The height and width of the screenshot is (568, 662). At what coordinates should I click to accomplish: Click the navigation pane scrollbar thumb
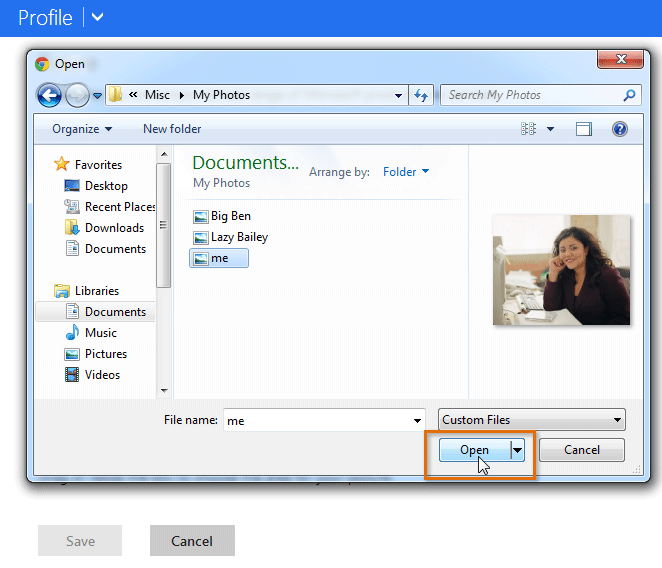click(x=163, y=226)
